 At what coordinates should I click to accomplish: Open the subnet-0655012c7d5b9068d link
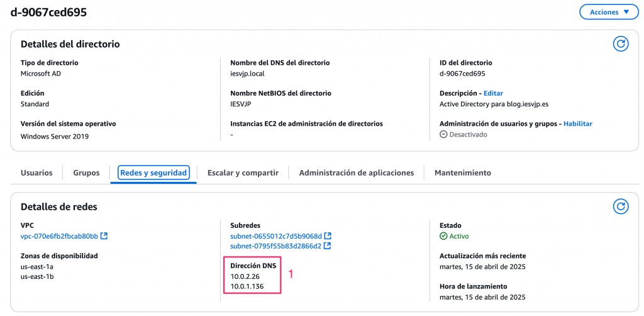[x=276, y=236]
